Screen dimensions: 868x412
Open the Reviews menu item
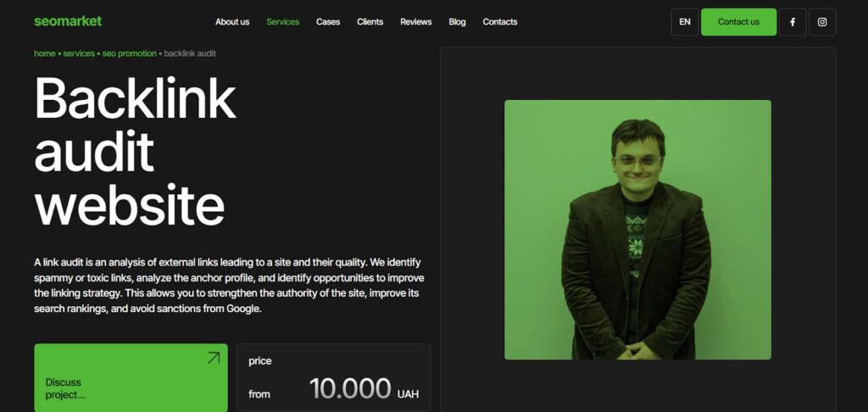click(x=415, y=22)
